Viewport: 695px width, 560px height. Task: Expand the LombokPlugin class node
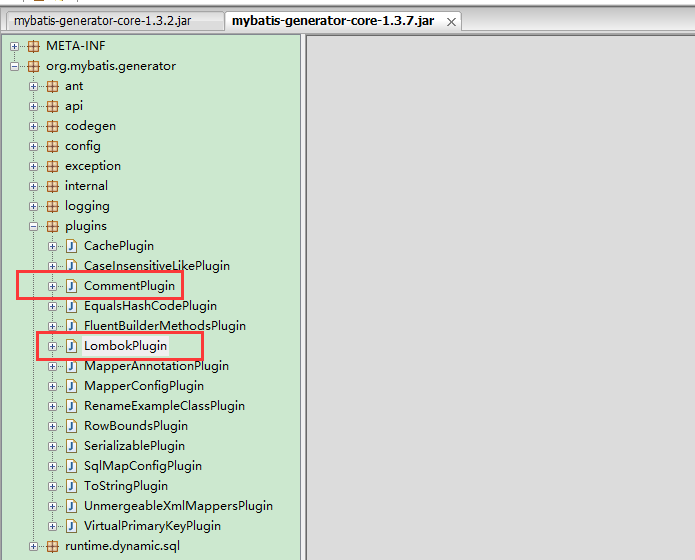click(x=52, y=346)
